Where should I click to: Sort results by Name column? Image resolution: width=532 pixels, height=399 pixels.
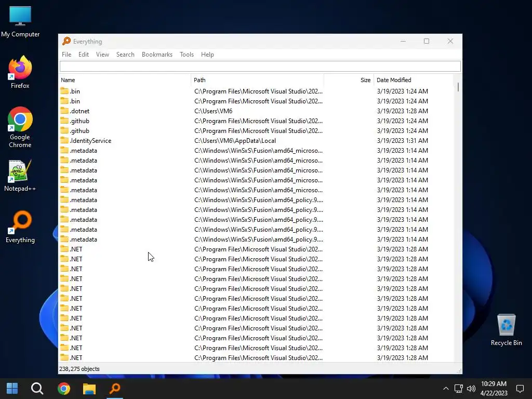pyautogui.click(x=125, y=80)
